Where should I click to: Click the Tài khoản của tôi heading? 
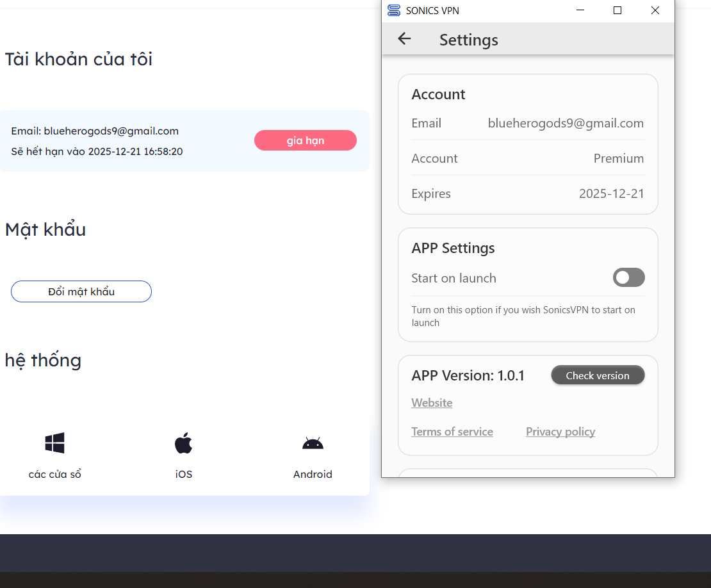[78, 60]
